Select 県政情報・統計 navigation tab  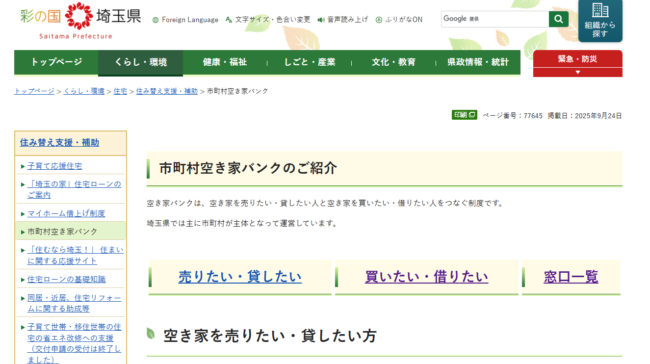point(478,62)
